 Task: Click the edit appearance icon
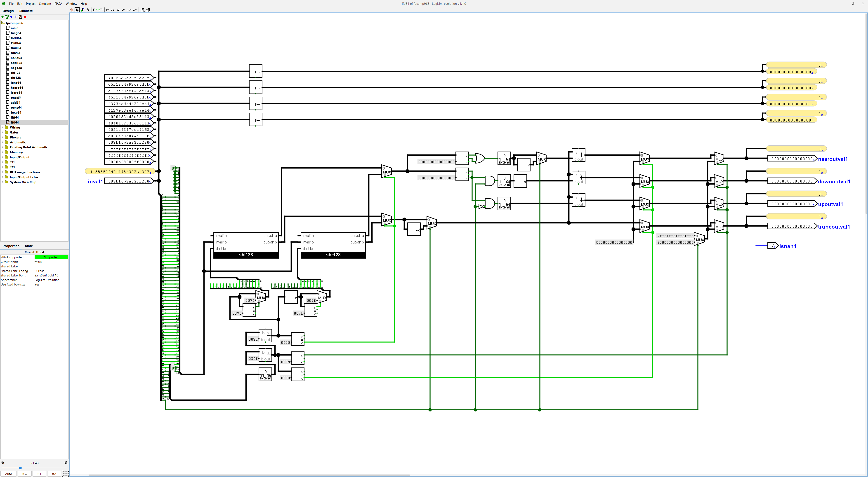tap(20, 17)
